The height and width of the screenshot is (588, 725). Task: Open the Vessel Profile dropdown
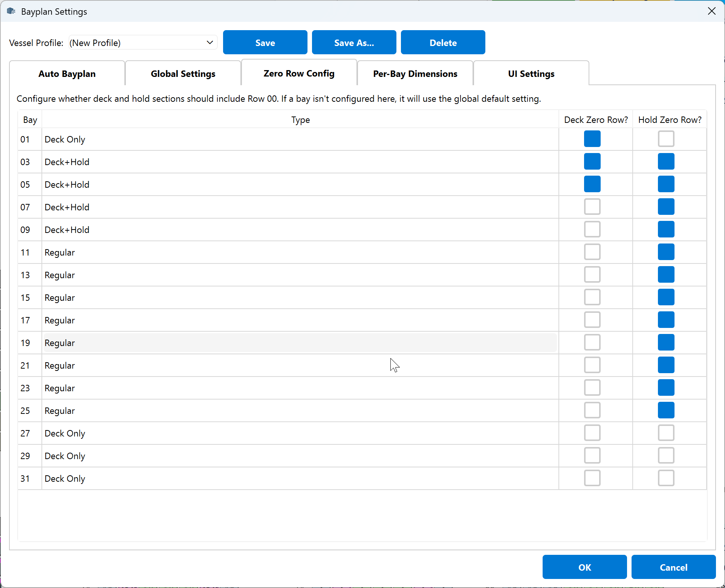tap(143, 43)
